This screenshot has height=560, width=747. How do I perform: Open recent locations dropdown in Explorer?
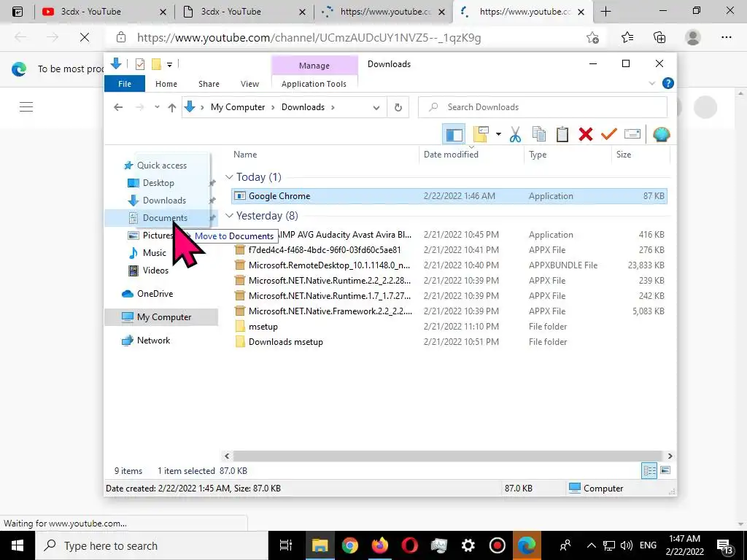click(x=157, y=107)
